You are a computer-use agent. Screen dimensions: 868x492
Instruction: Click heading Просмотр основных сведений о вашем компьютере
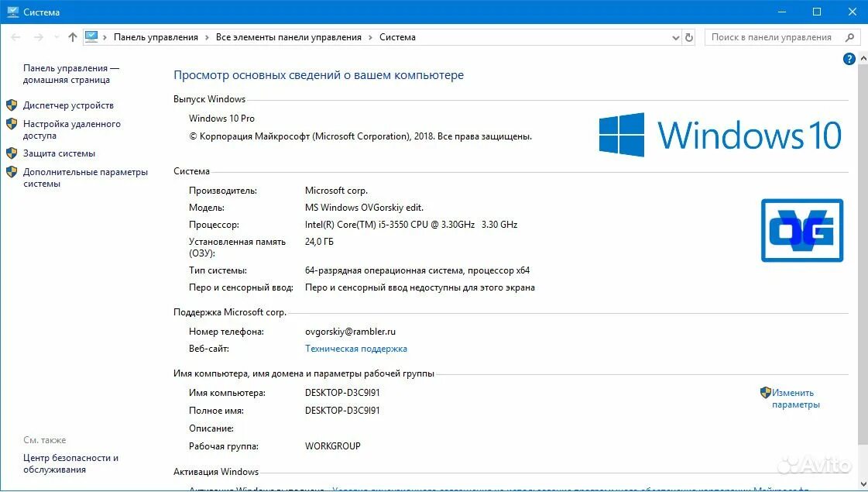tap(319, 75)
